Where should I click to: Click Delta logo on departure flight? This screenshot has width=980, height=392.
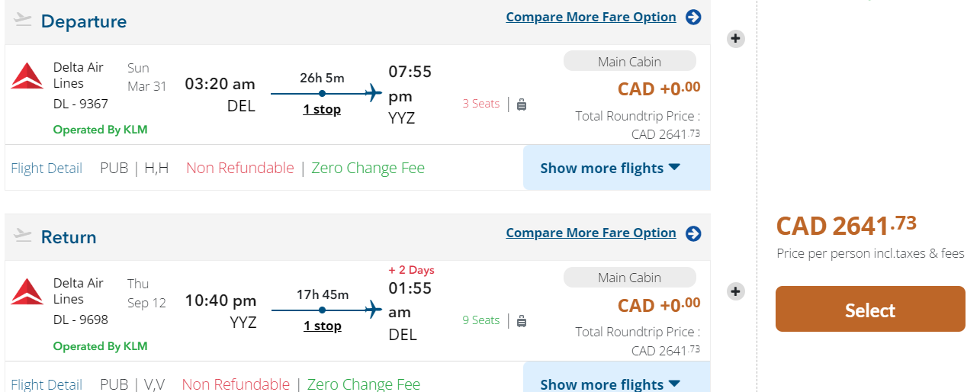[27, 76]
